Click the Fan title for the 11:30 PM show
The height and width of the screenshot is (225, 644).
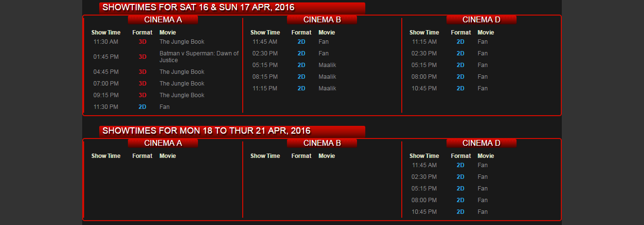(x=164, y=107)
